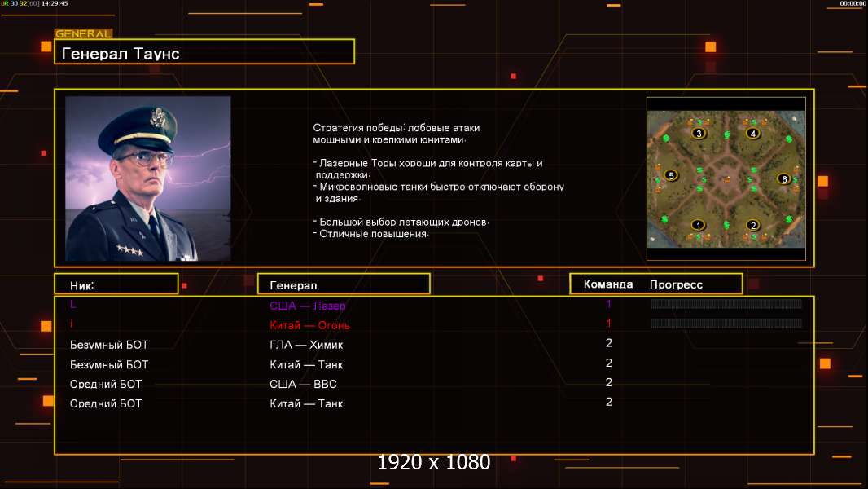The width and height of the screenshot is (868, 489).
Task: Click the orange center structure icon on minimap
Action: pos(726,178)
